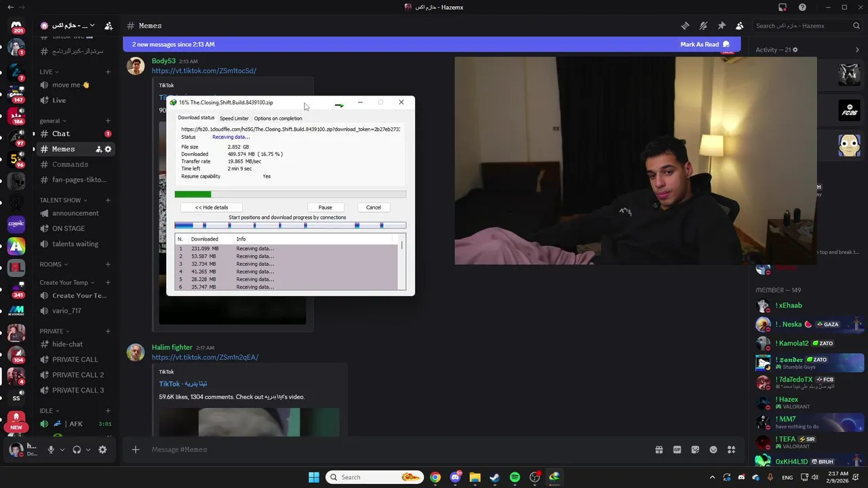Open the announcement channel
868x488 pixels.
click(75, 213)
